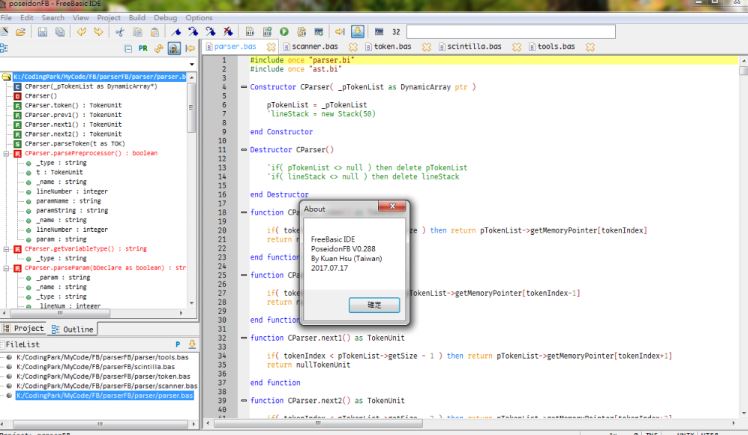748x435 pixels.
Task: Click the Compile toolbar icon
Action: [x=249, y=32]
